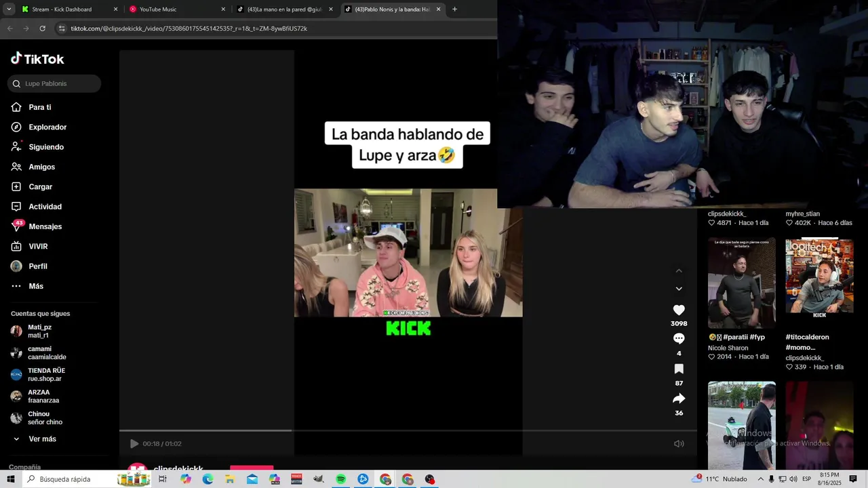This screenshot has height=488, width=868.
Task: Click the address bar URL
Action: tap(189, 28)
